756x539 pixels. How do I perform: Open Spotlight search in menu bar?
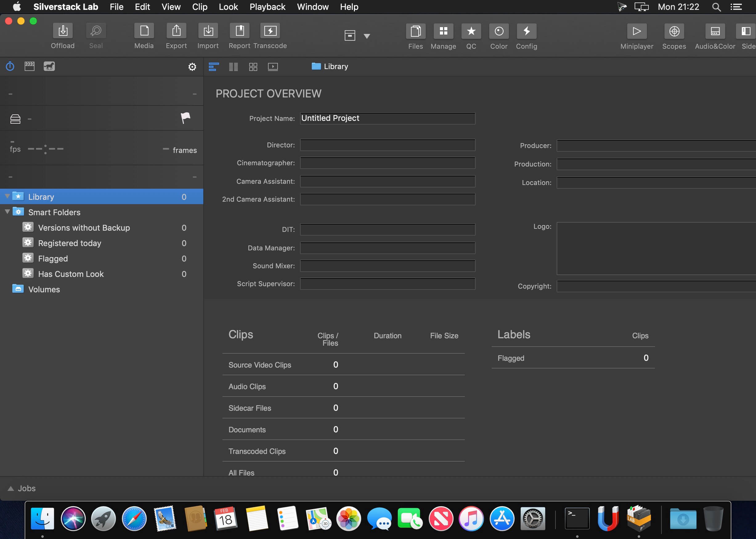pyautogui.click(x=716, y=7)
